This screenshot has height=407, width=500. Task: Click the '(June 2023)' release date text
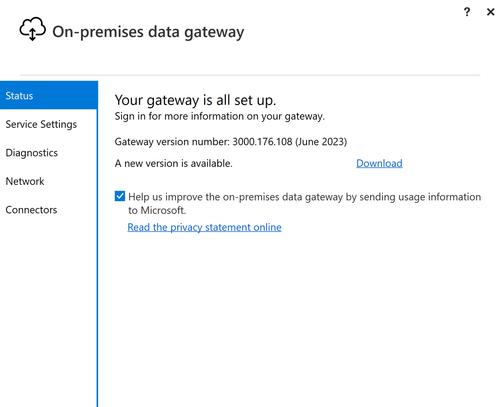click(x=321, y=142)
